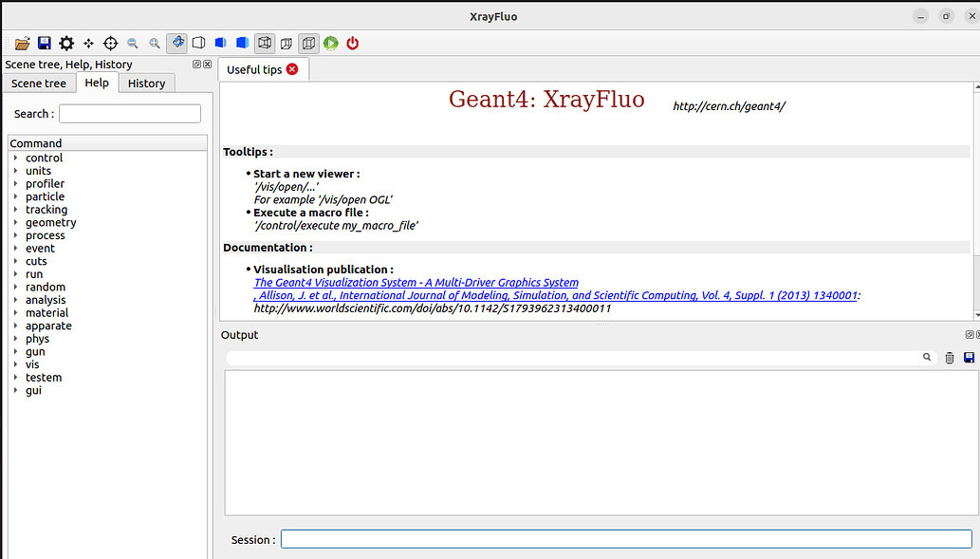Open a macro file via folder icon
The image size is (980, 559).
23,43
